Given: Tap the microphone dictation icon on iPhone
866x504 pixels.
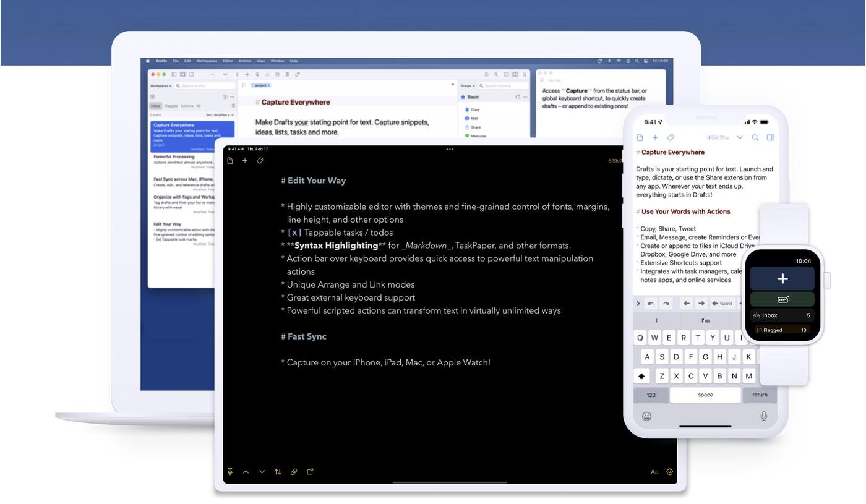Looking at the screenshot, I should (x=763, y=416).
